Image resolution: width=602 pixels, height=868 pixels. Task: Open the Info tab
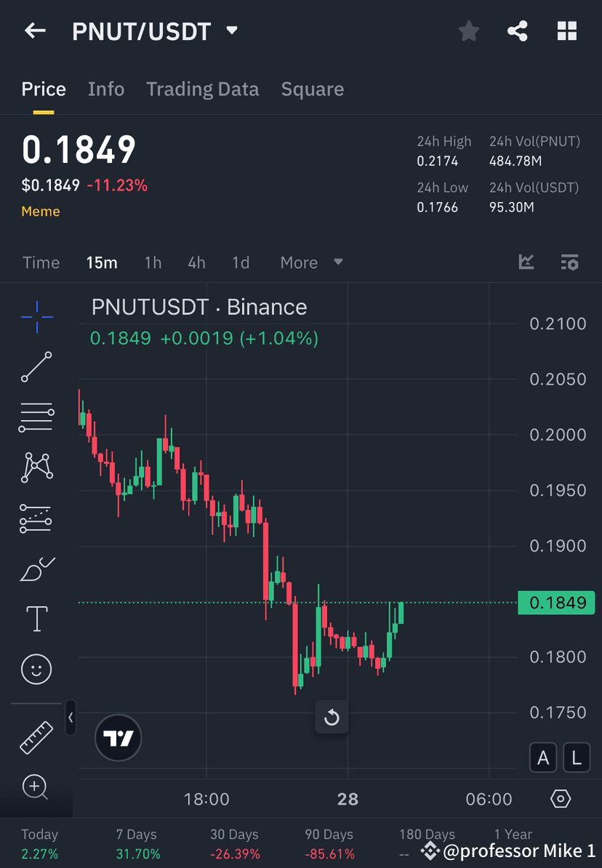point(106,89)
